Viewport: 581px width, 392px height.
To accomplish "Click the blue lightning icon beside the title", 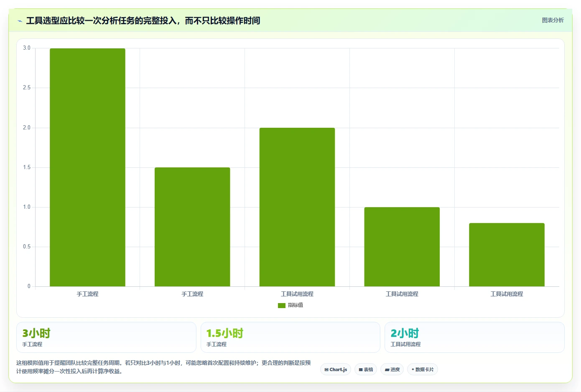I will point(20,21).
